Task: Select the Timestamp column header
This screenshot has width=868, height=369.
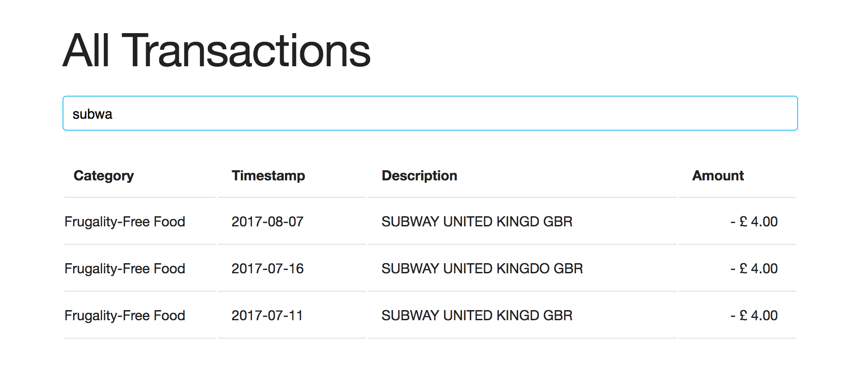Action: pos(268,176)
